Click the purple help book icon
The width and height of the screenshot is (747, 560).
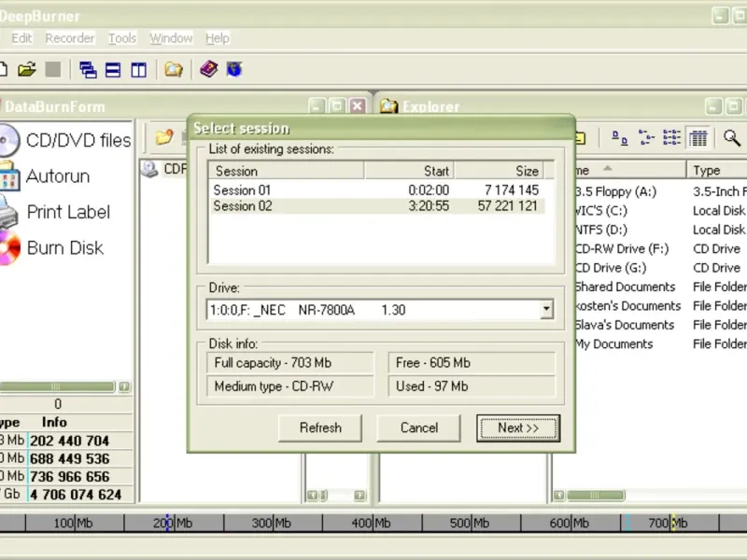(x=208, y=69)
